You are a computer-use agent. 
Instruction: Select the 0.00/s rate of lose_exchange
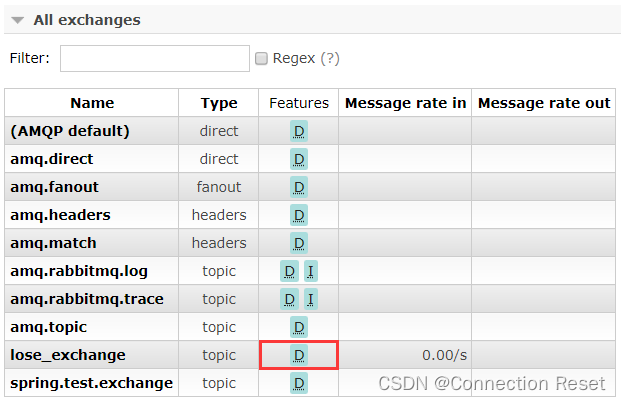444,355
